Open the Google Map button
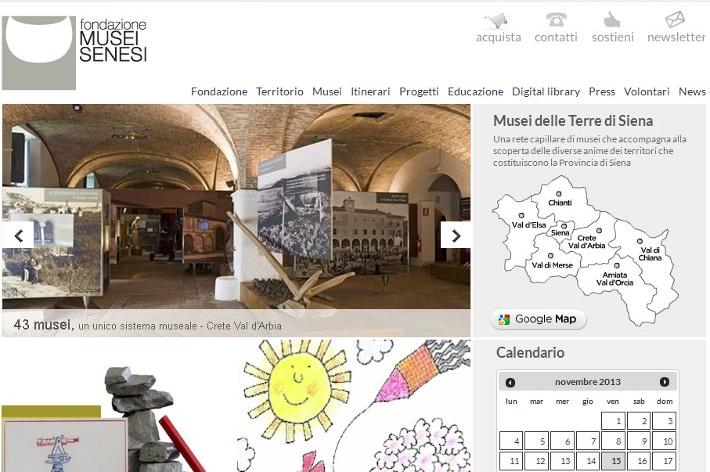The width and height of the screenshot is (710, 472). [x=539, y=319]
